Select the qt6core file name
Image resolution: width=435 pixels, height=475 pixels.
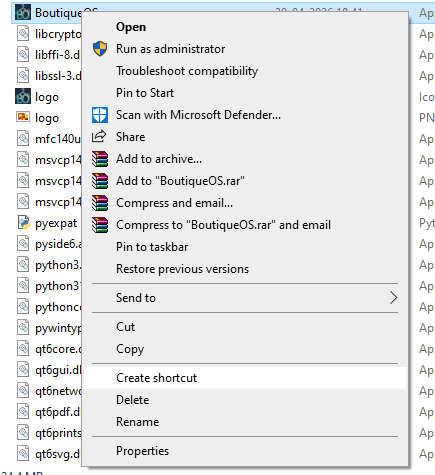58,349
